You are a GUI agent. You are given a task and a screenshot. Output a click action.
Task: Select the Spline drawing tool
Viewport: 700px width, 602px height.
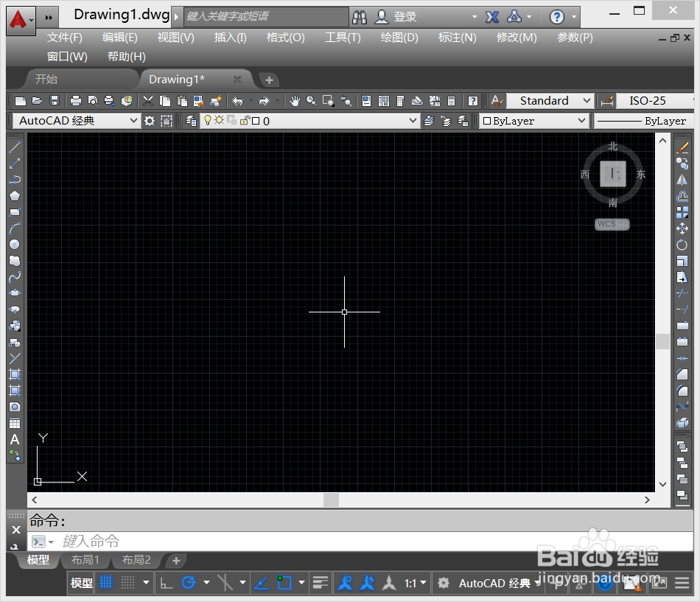[x=15, y=277]
